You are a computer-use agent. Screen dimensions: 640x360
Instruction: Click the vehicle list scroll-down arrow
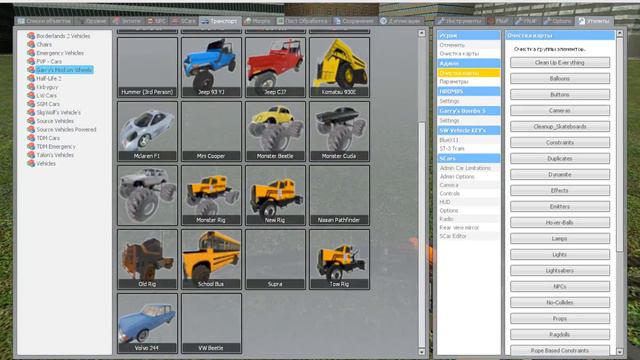point(422,351)
